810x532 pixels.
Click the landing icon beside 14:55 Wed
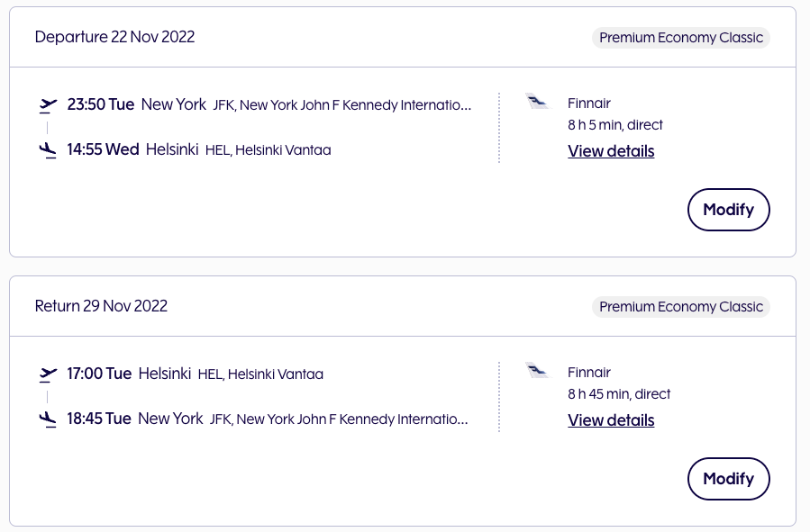tap(49, 150)
